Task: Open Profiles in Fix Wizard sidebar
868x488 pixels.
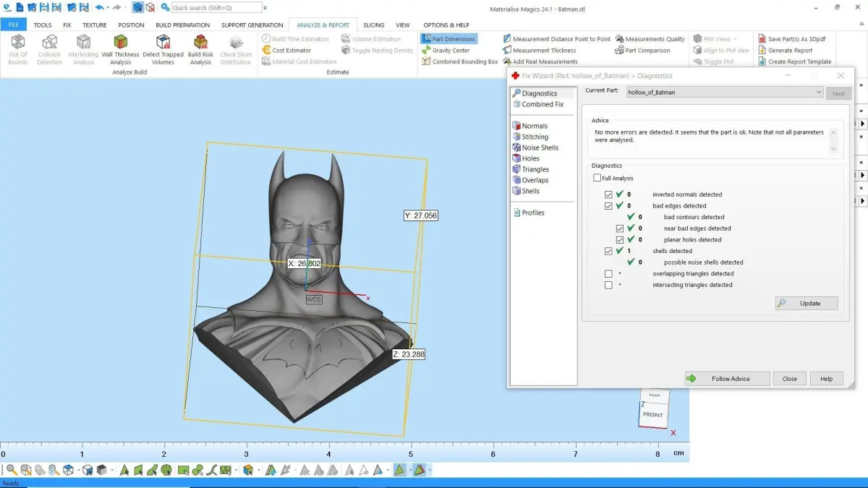Action: click(527, 213)
